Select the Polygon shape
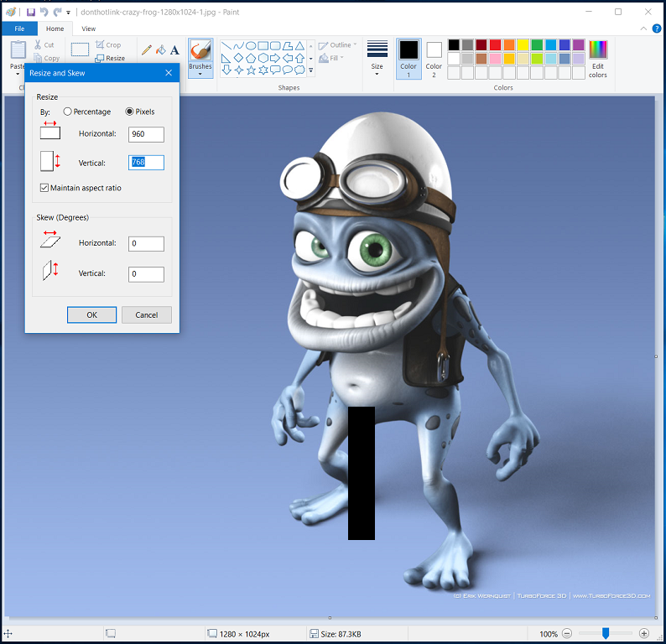This screenshot has width=666, height=644. tap(288, 46)
